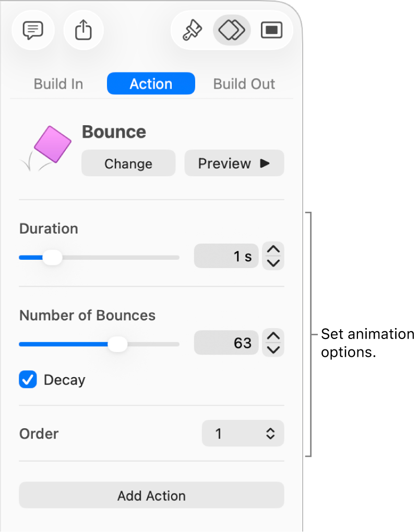Click the Duration value field showing 1 s
418x532 pixels.
[226, 256]
